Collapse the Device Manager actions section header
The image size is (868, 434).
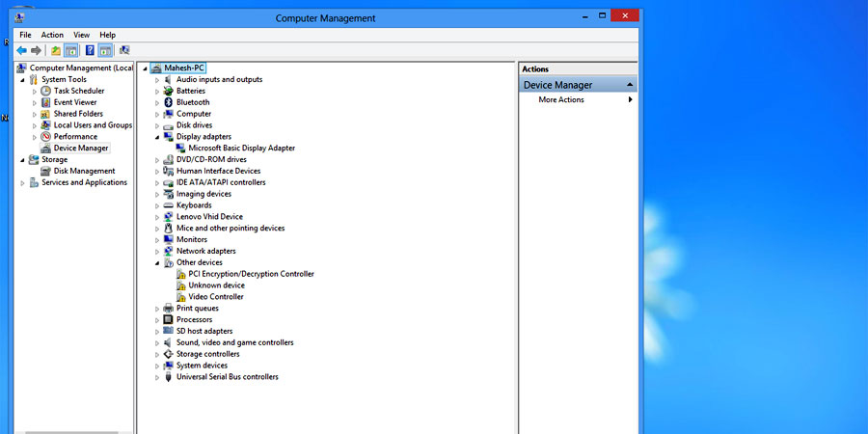click(631, 85)
